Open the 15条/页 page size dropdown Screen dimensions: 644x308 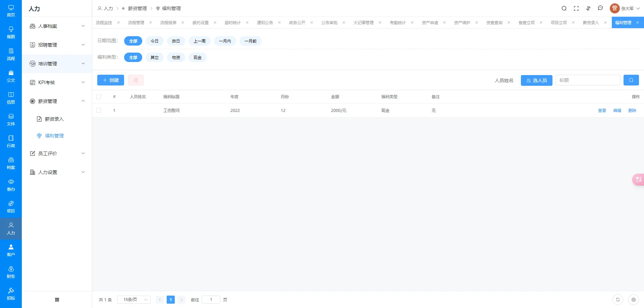point(134,300)
